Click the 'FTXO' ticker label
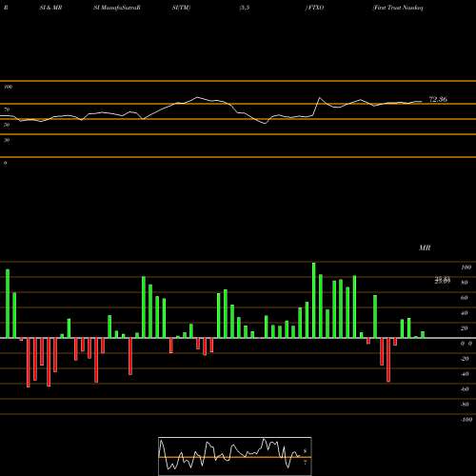 pyautogui.click(x=315, y=8)
